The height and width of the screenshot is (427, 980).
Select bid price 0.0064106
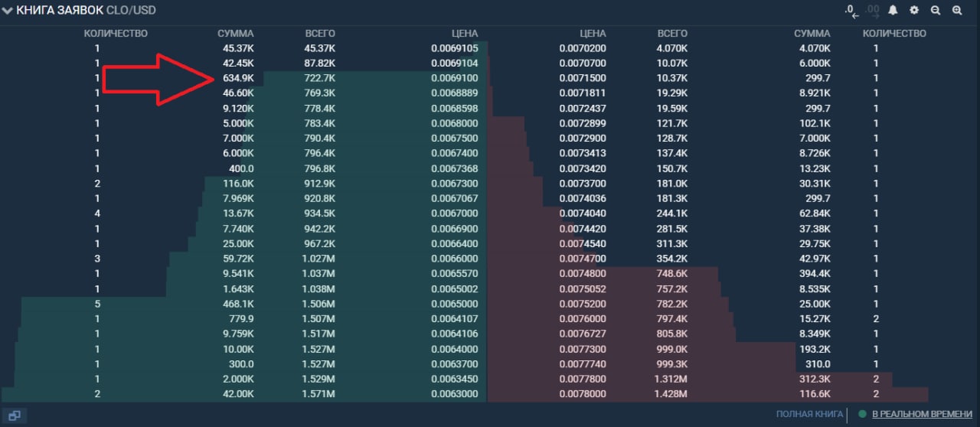click(x=454, y=334)
